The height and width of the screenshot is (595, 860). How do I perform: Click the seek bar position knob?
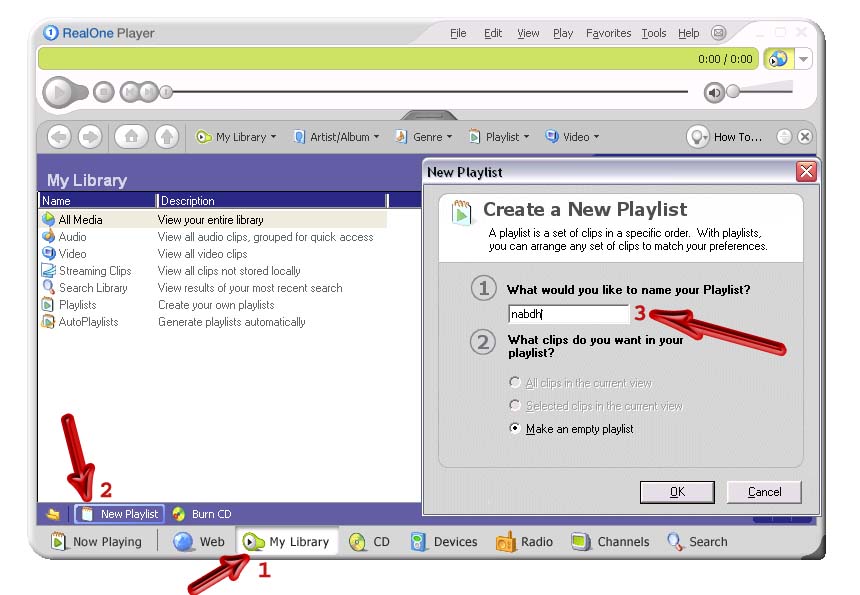166,92
